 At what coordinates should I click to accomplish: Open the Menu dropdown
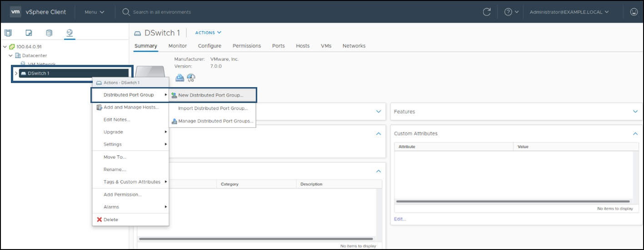94,12
